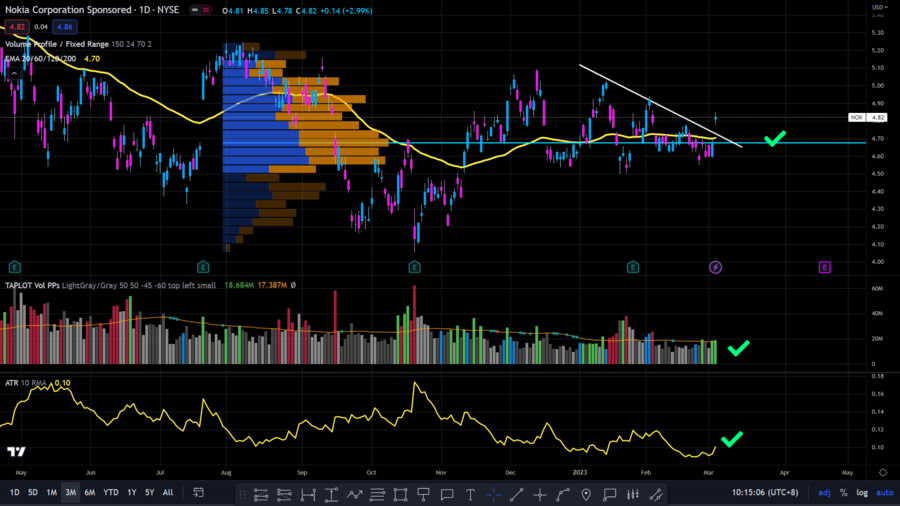Toggle the adj price adjustment
The height and width of the screenshot is (506, 900).
click(824, 492)
